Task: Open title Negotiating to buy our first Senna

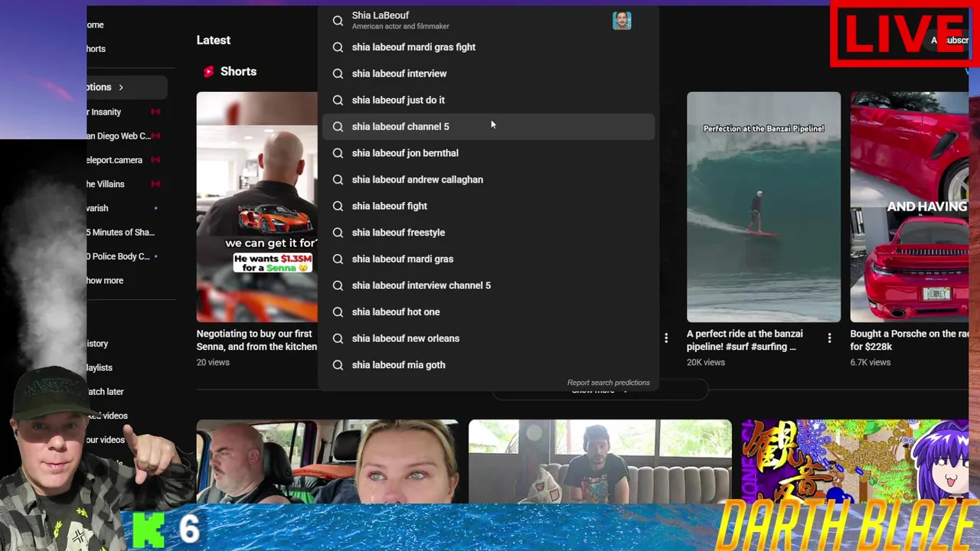Action: (x=256, y=341)
